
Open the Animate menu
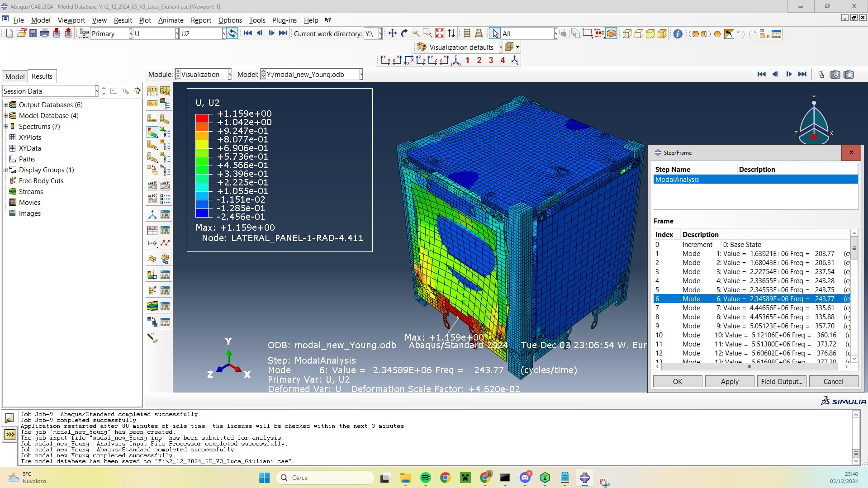click(171, 20)
